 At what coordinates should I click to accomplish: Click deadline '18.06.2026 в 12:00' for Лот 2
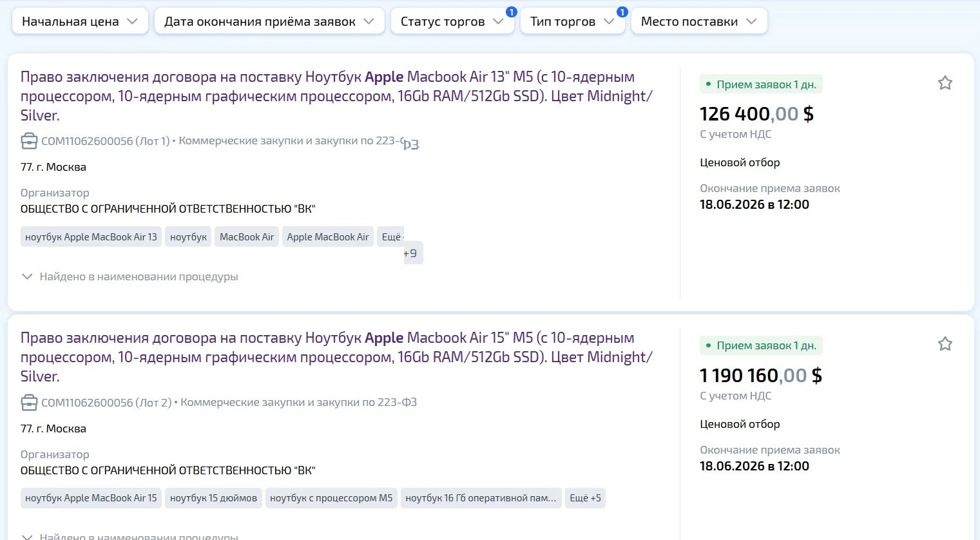click(x=754, y=466)
